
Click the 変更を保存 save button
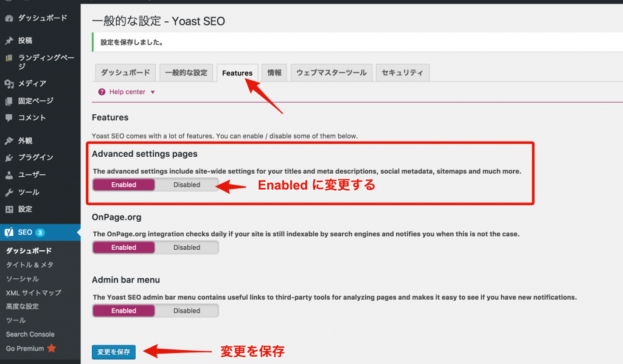(114, 352)
